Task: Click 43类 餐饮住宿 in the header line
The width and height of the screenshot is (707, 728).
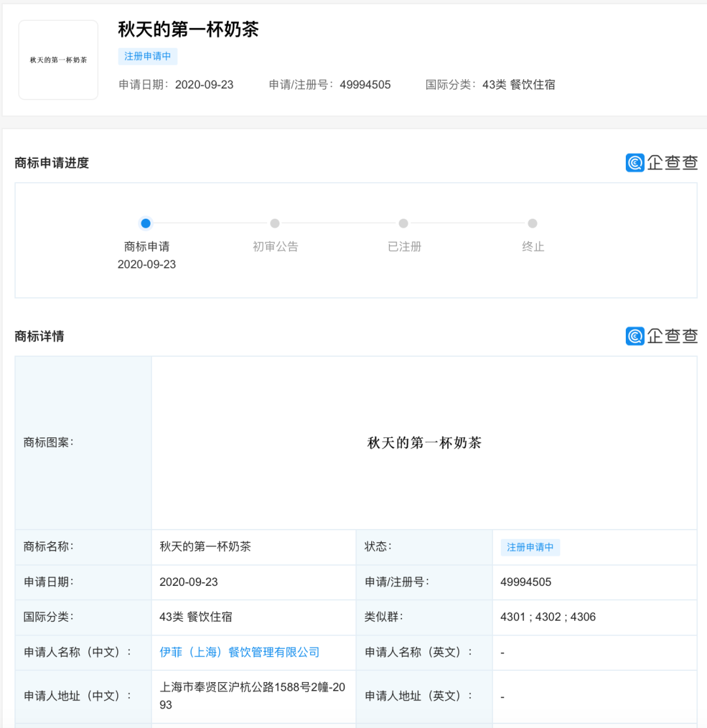Action: pyautogui.click(x=518, y=84)
